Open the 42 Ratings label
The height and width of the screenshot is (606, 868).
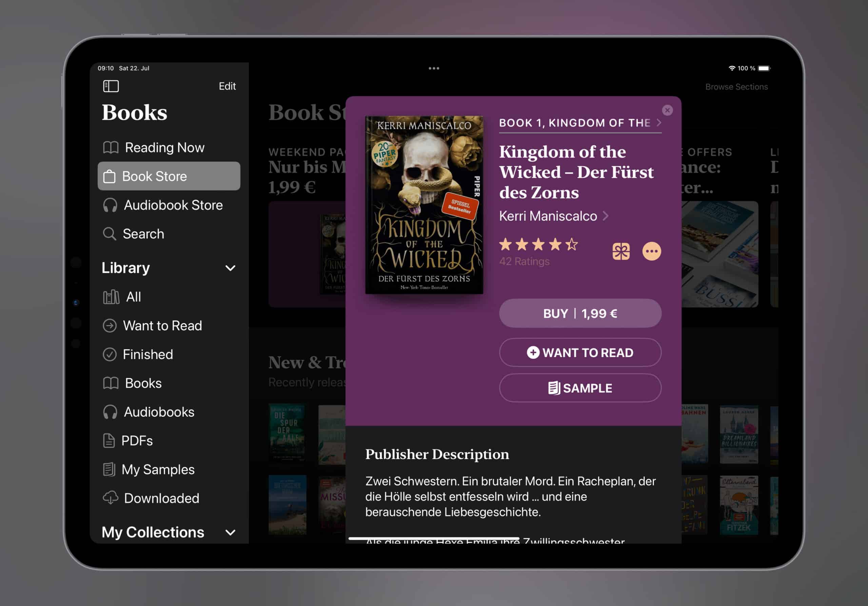[x=524, y=261]
